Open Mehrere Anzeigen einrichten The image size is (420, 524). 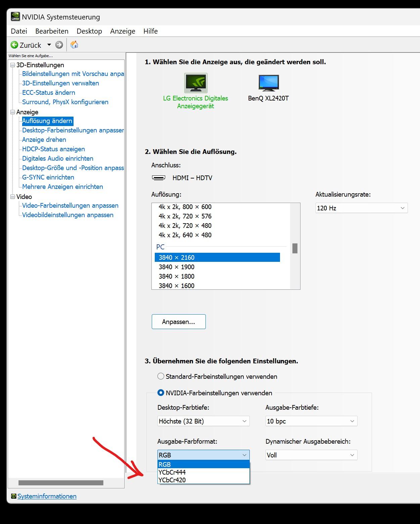click(62, 187)
